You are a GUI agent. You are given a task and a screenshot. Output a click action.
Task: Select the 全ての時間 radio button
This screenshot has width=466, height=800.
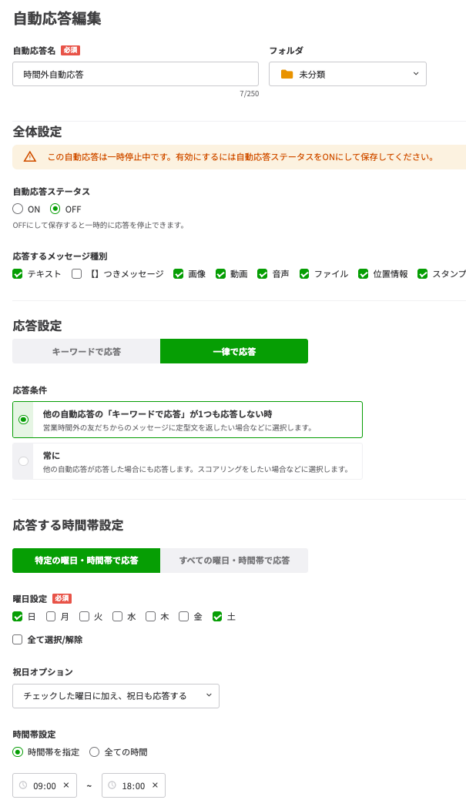[x=94, y=752]
